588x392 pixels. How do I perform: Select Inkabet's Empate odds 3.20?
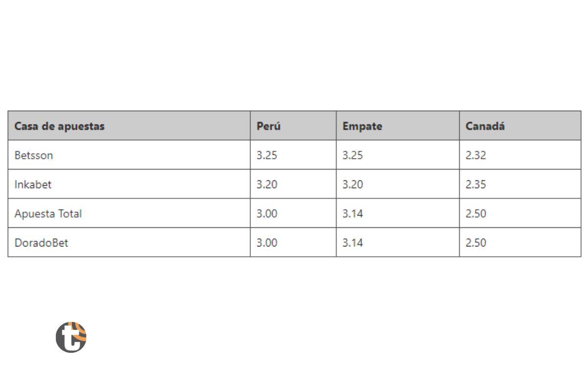tap(353, 185)
